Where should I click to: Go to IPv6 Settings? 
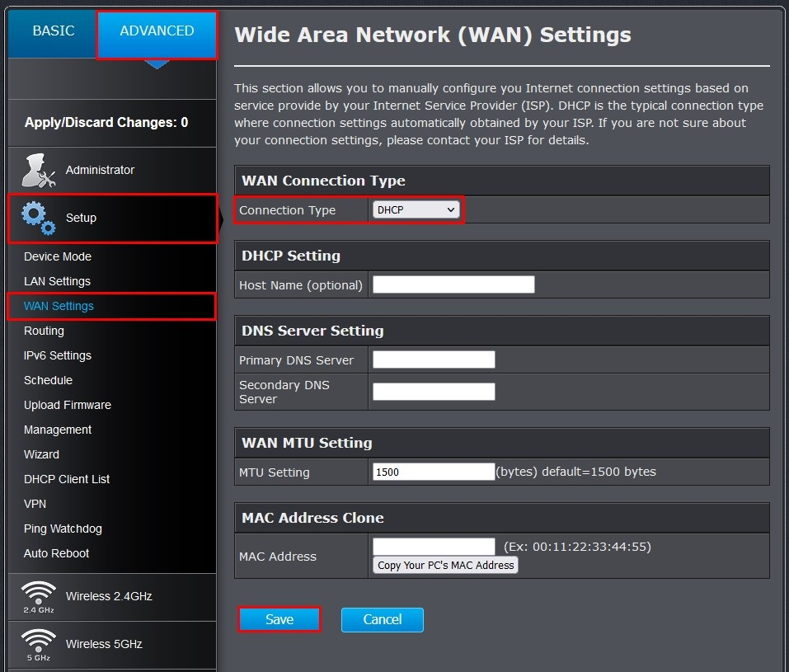58,355
